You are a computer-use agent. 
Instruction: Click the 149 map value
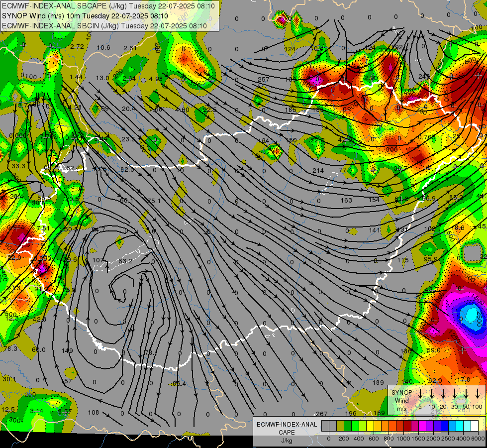click(x=67, y=351)
